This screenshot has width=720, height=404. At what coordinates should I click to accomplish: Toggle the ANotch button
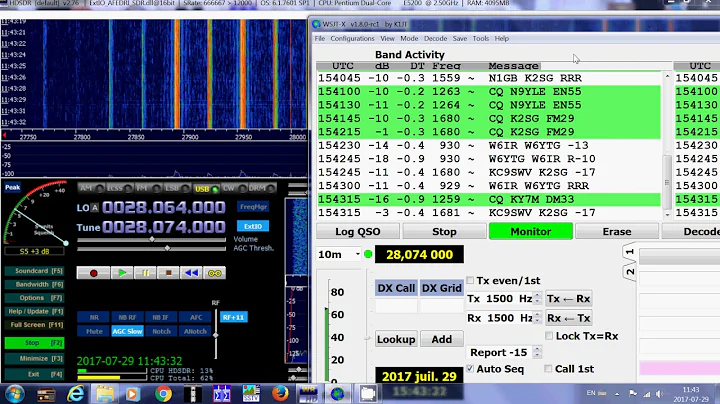[196, 331]
